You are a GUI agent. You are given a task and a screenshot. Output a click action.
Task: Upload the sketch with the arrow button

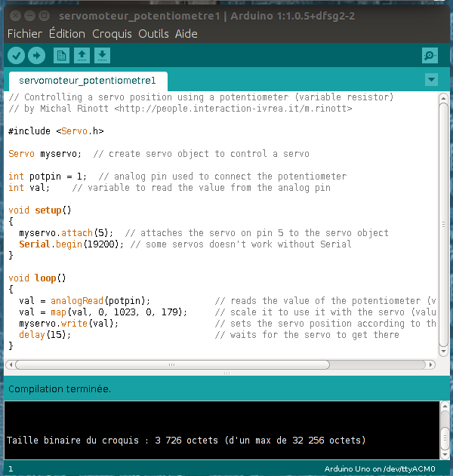[36, 55]
